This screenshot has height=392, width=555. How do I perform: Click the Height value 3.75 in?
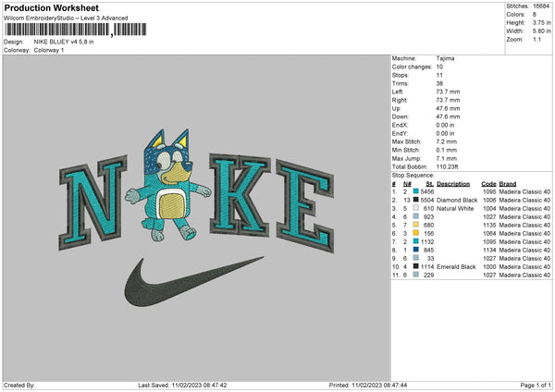[541, 22]
